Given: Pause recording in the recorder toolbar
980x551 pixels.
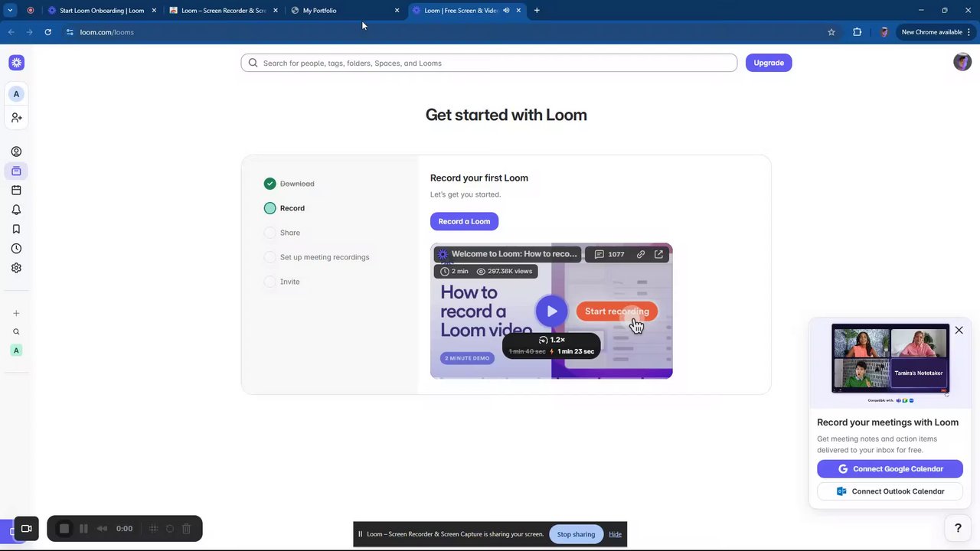Looking at the screenshot, I should pos(83,529).
